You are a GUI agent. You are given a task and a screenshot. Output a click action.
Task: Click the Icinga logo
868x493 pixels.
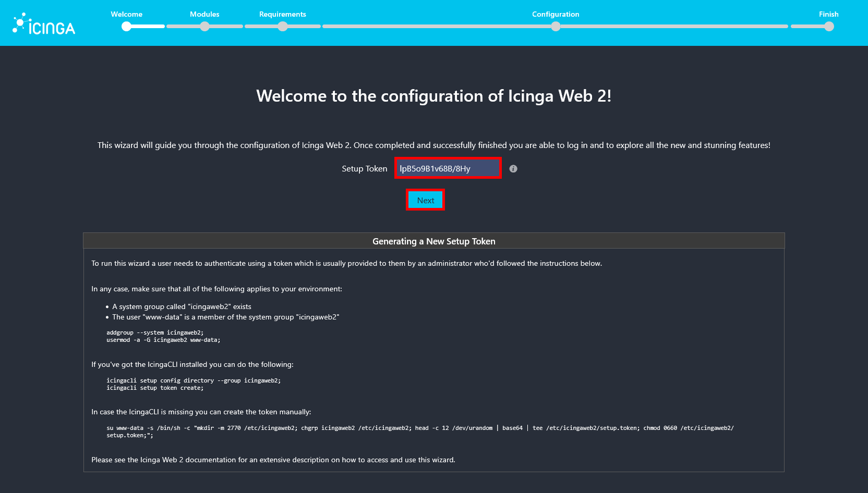(x=44, y=23)
